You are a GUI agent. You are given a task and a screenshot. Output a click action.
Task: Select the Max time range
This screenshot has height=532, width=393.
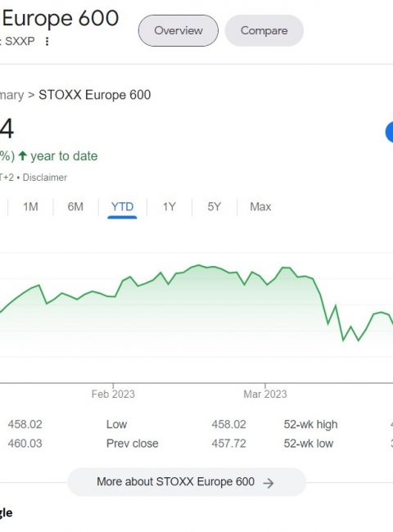[x=260, y=206]
